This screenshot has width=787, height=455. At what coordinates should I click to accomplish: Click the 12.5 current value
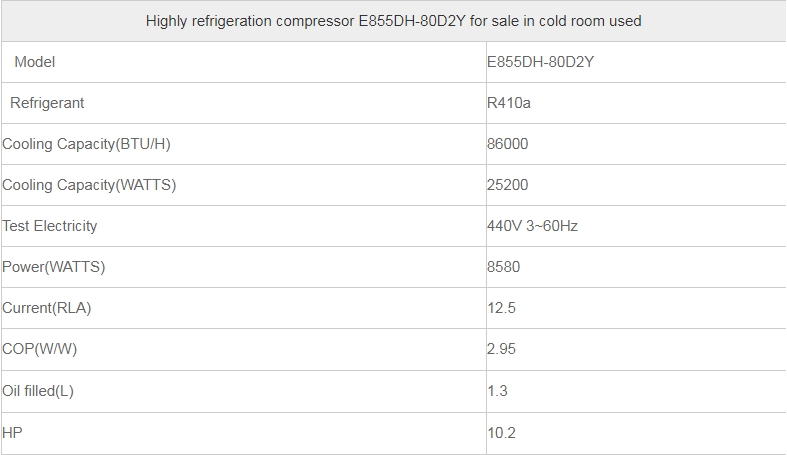[501, 308]
